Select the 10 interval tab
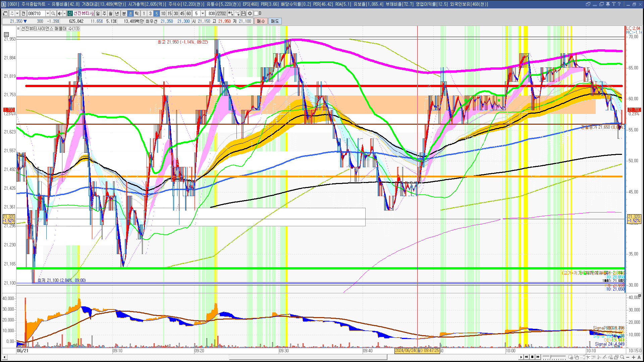Viewport: 644px width, 362px height. point(163,13)
